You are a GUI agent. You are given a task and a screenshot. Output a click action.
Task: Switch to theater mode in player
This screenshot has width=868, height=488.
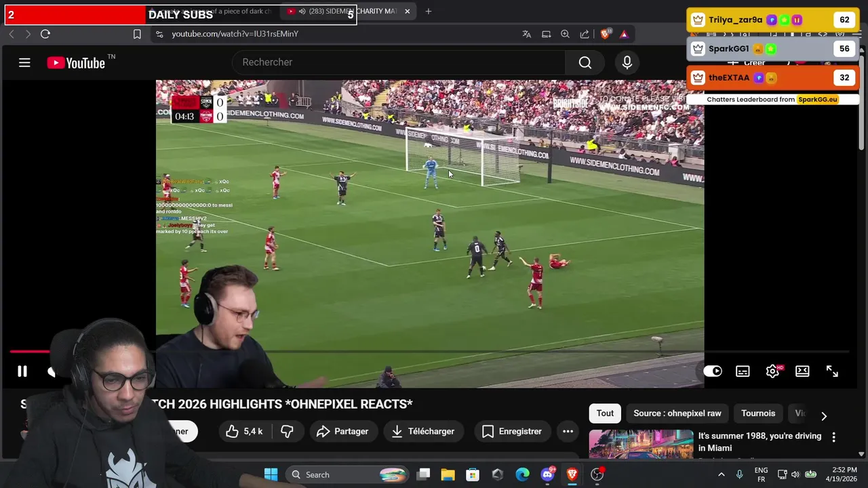[x=802, y=371]
